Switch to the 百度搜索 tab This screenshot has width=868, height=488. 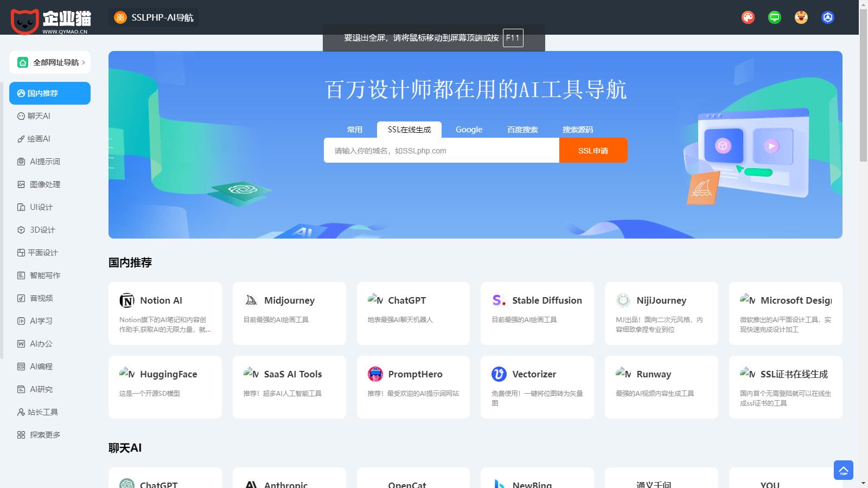pos(522,130)
